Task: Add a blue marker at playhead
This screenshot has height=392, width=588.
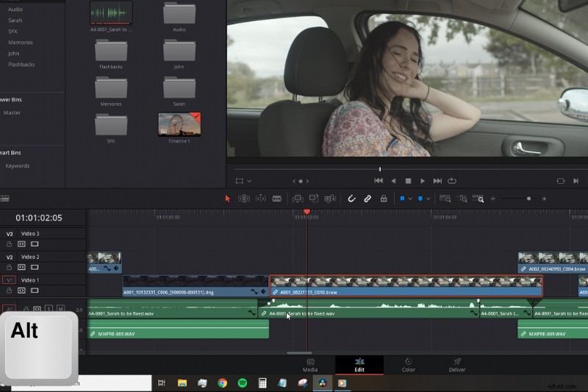Action: click(x=420, y=199)
